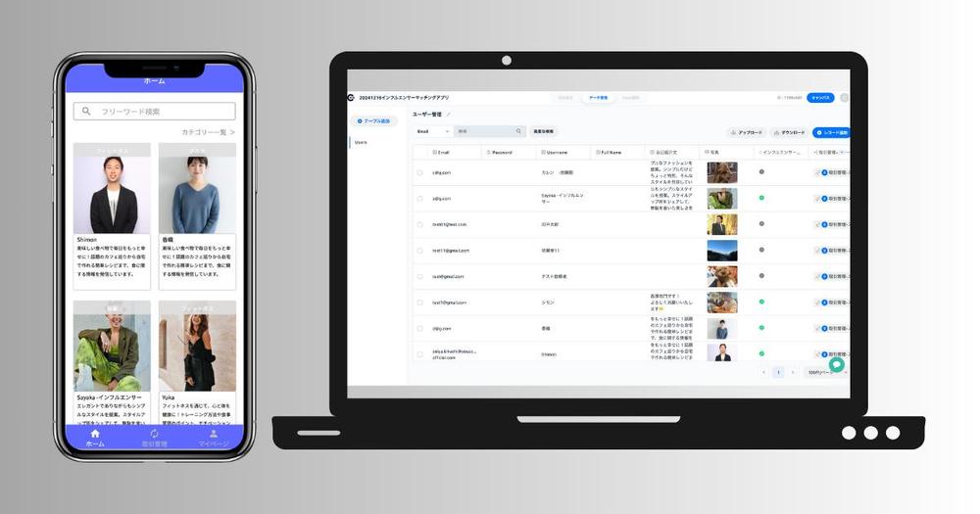Open the photo thumbnail in テスト投稿者 row

[x=722, y=276]
